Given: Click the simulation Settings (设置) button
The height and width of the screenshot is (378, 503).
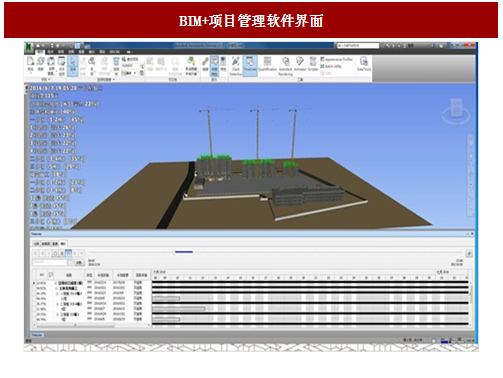Looking at the screenshot, I should click(x=79, y=263).
